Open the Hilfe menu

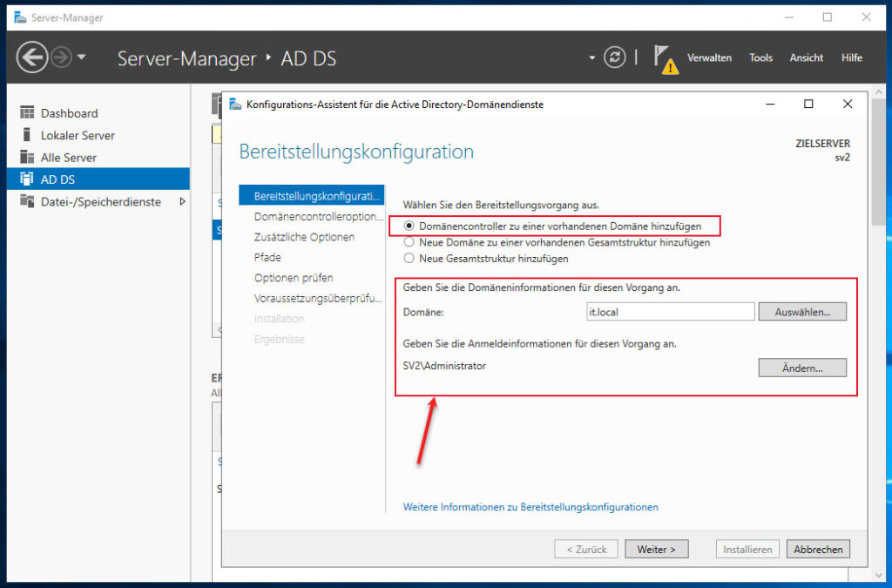click(x=852, y=57)
